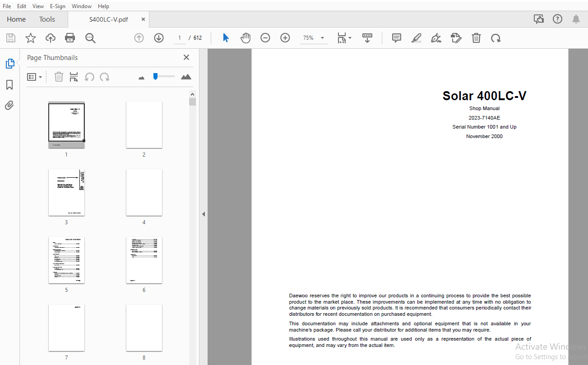Delete selected pages in thumbnails panel

(59, 77)
